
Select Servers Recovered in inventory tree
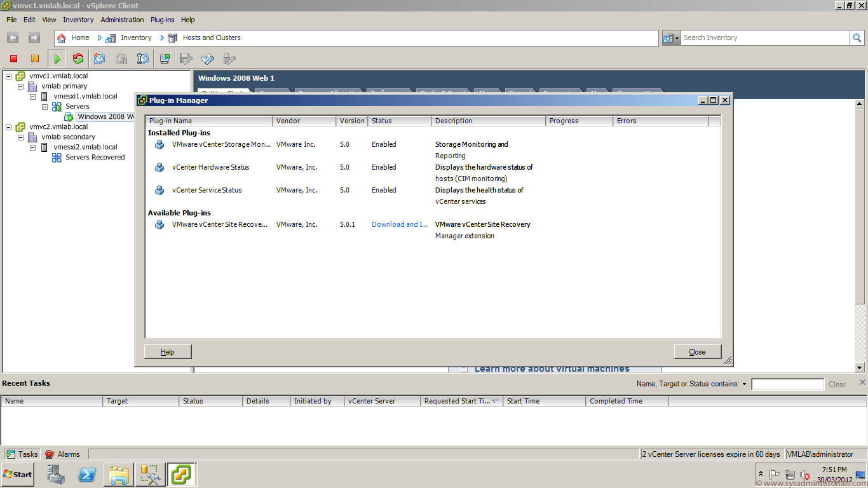coord(95,158)
